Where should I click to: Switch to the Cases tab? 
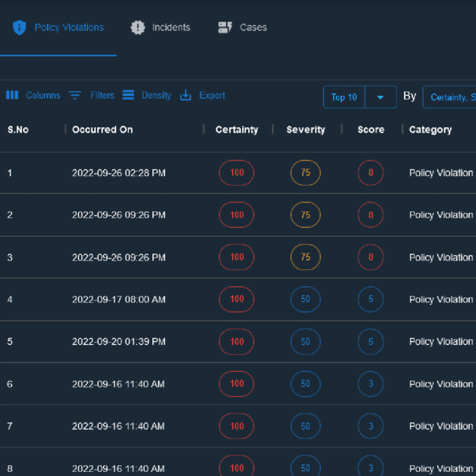253,28
